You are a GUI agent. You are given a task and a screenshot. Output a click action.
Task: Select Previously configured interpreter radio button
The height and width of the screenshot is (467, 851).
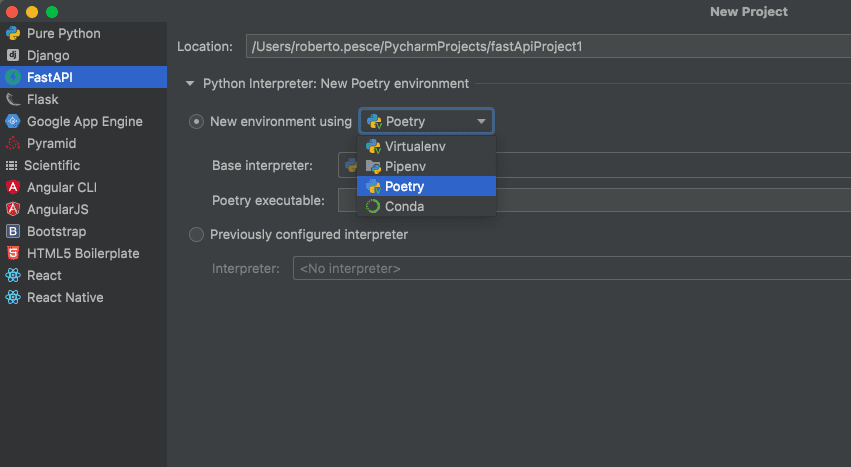pos(196,235)
